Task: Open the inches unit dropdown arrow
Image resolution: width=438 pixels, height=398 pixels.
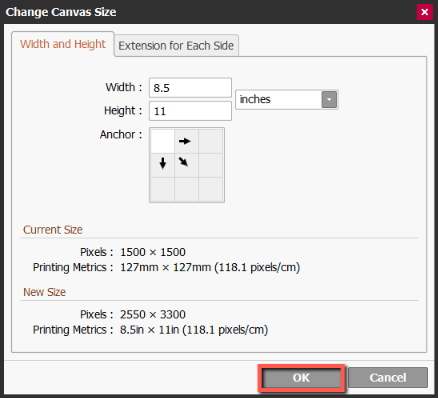Action: (329, 99)
